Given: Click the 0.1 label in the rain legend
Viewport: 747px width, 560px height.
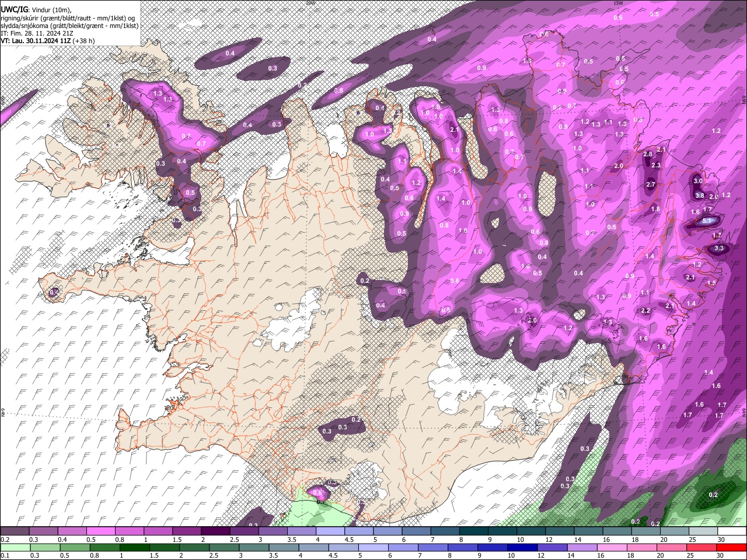Looking at the screenshot, I should (x=5, y=555).
